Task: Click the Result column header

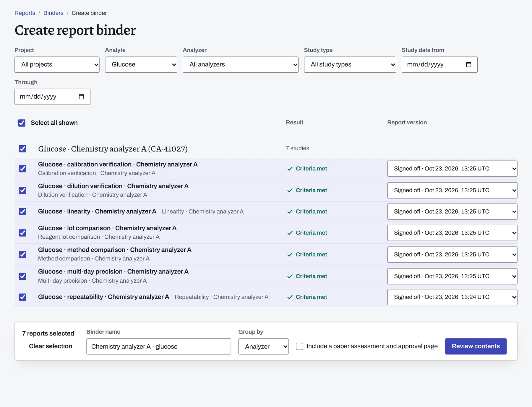Action: [x=294, y=123]
